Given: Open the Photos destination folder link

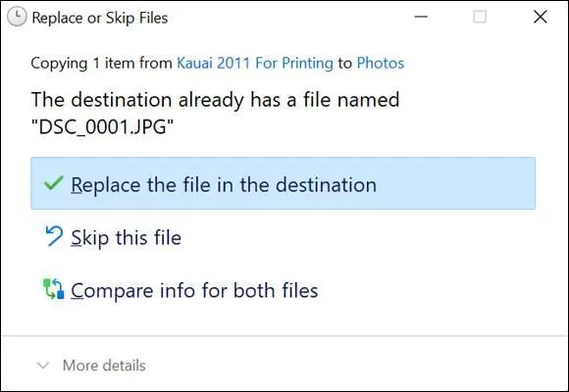Looking at the screenshot, I should (381, 63).
